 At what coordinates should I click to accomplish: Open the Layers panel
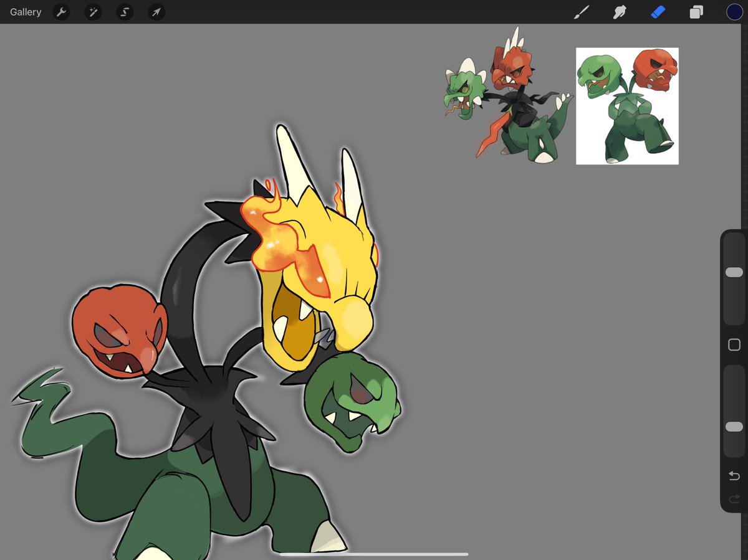point(696,12)
